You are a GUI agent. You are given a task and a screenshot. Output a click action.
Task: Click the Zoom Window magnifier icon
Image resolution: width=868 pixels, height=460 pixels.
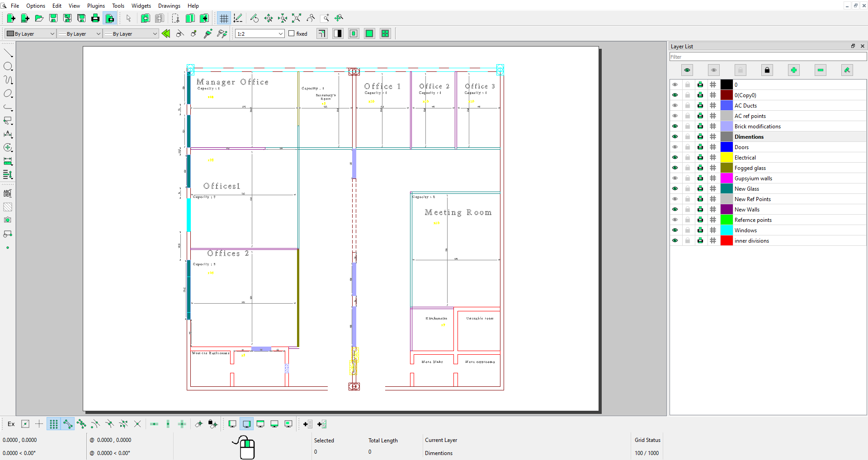pos(325,18)
